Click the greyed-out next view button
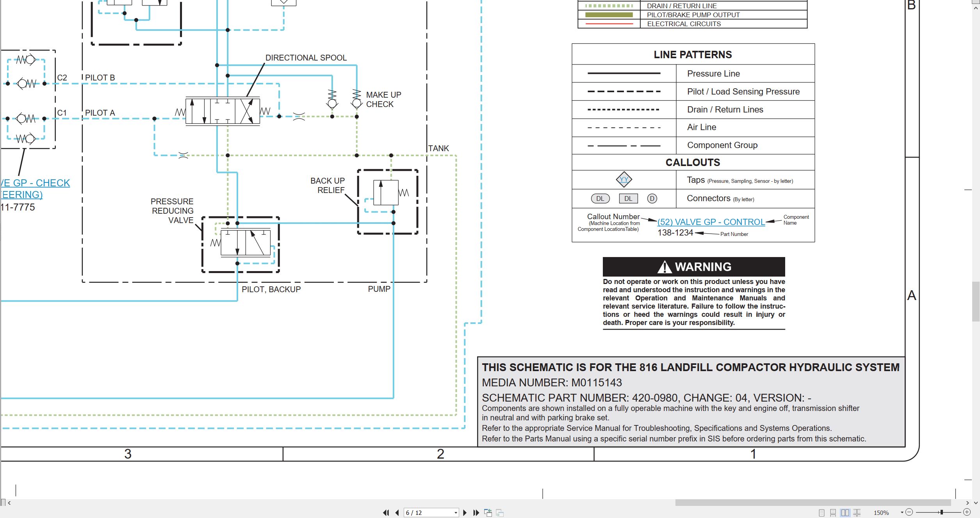980x518 pixels. coord(500,513)
